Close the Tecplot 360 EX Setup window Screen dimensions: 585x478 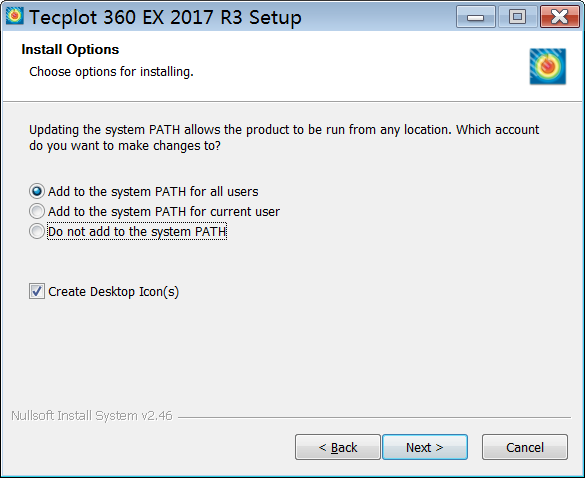pyautogui.click(x=560, y=17)
